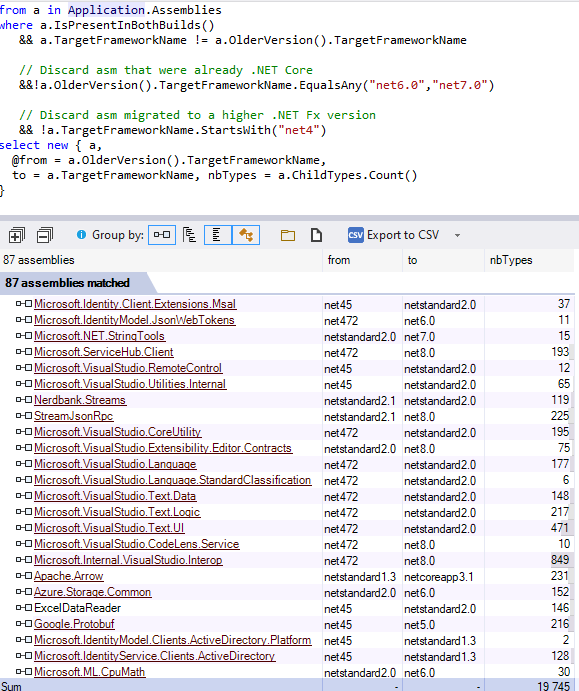579x691 pixels.
Task: Open Microsoft.IdentityModel.JsonWebTokens link
Action: [134, 320]
